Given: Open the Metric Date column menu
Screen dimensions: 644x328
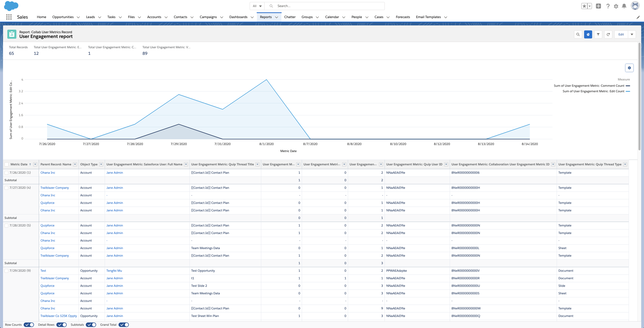Looking at the screenshot, I should (x=35, y=164).
